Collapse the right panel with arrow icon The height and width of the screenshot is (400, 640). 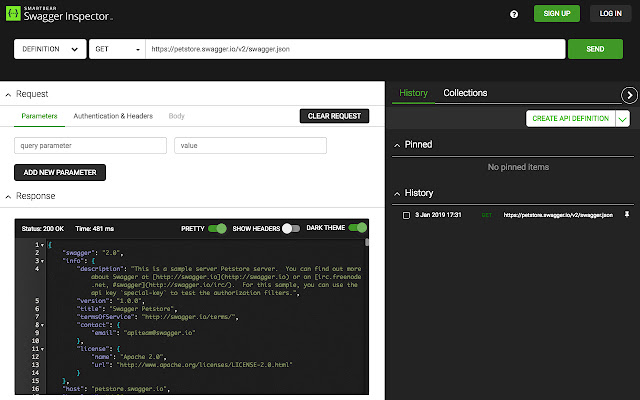click(x=629, y=94)
